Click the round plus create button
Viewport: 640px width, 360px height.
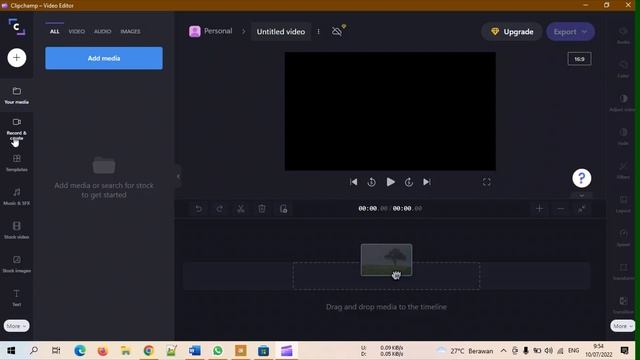coord(17,58)
